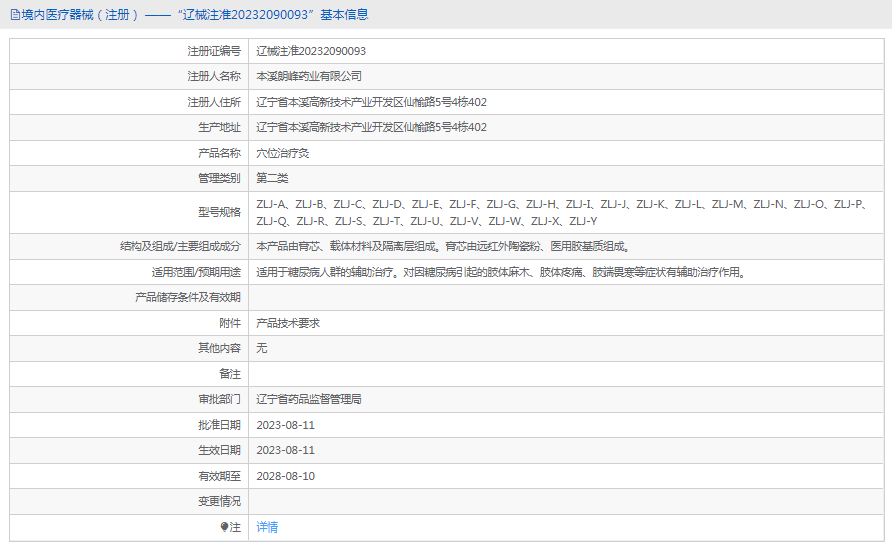Click the 管理类别 label
The image size is (892, 545).
coord(219,178)
